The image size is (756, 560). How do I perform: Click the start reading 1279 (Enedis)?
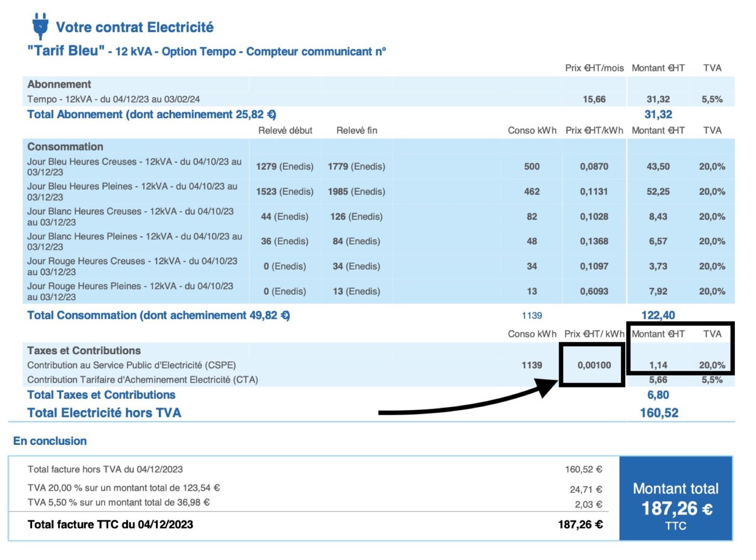coord(285,166)
